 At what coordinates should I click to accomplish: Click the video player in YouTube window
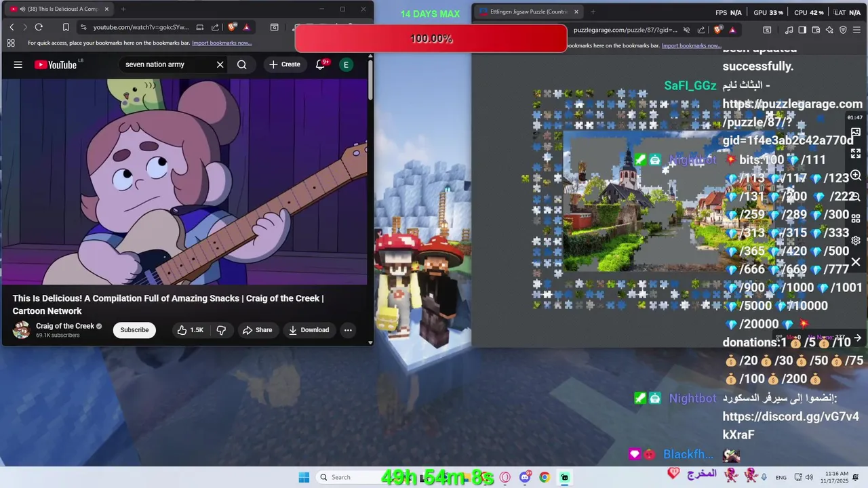184,182
